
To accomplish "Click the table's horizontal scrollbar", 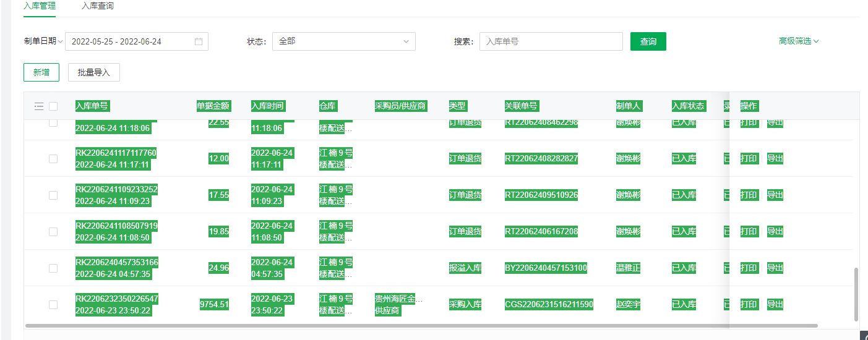I will (x=421, y=325).
